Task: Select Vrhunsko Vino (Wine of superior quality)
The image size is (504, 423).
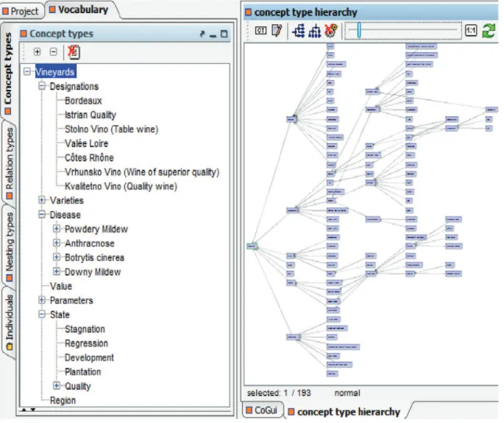Action: coord(142,172)
